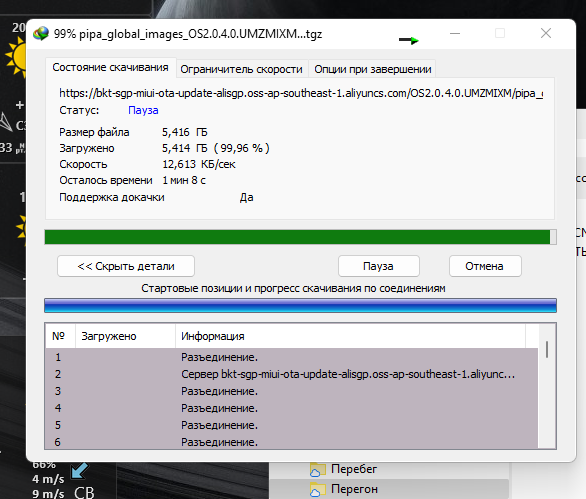Open the Ограничитель скорости tab
586x499 pixels.
click(x=241, y=69)
